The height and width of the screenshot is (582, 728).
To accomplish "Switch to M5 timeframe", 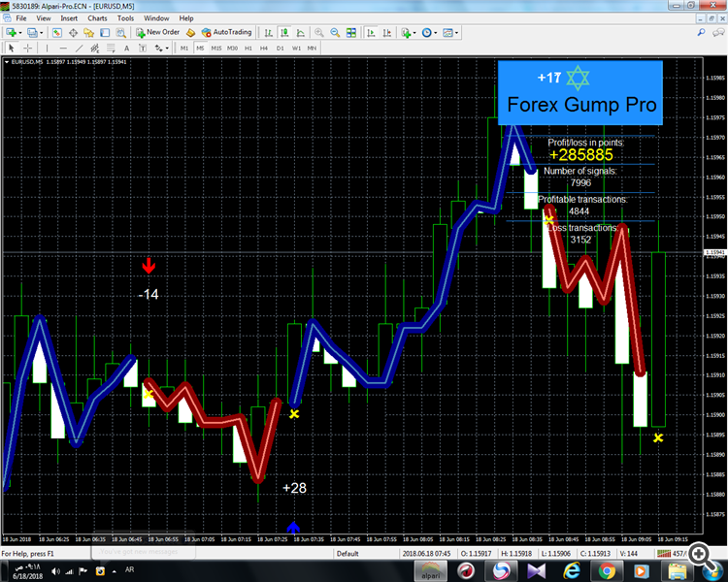I will (200, 48).
